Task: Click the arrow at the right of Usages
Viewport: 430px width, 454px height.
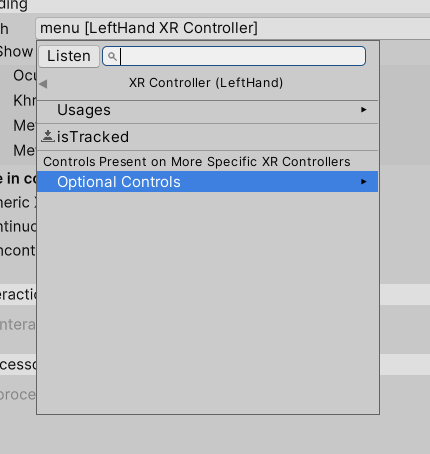Action: [364, 110]
